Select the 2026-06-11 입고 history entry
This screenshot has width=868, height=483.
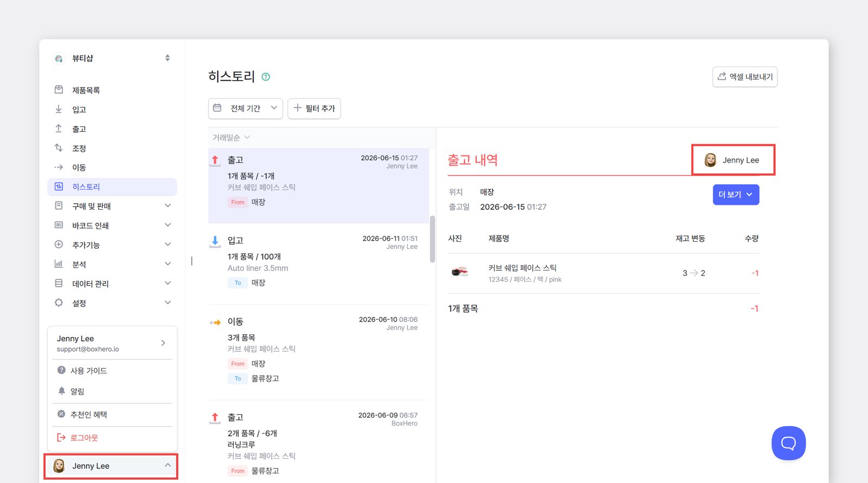click(x=318, y=264)
